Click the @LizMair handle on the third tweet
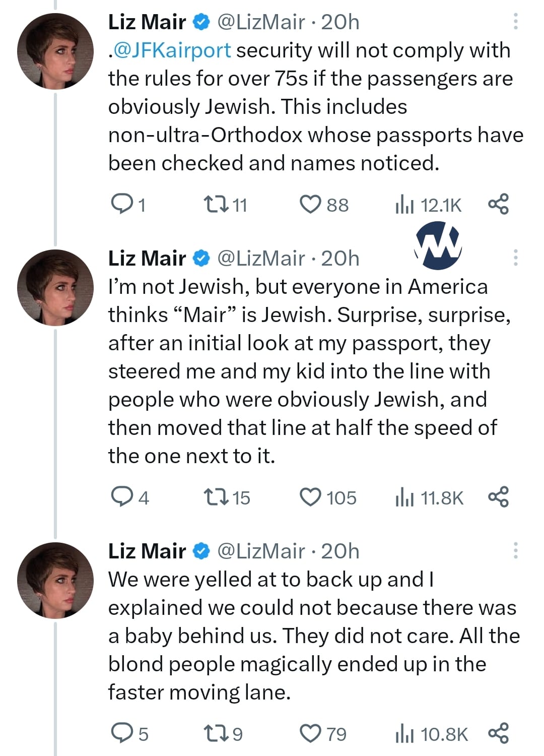This screenshot has height=756, width=544. point(261,551)
